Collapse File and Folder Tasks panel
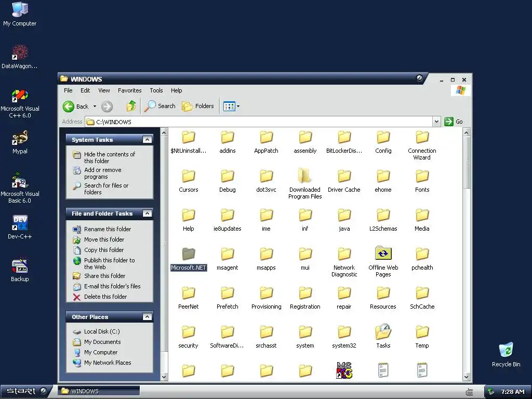Screen dimensions: 532x399 pyautogui.click(x=147, y=213)
